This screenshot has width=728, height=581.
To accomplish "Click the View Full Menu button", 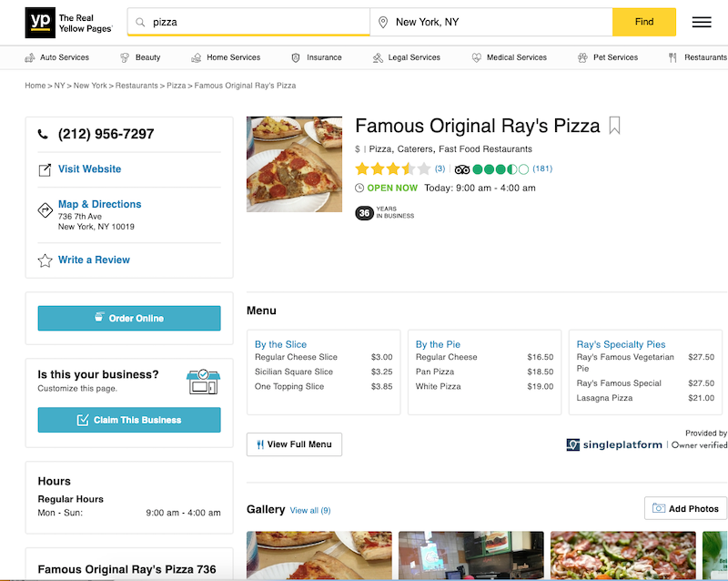I will [x=294, y=444].
